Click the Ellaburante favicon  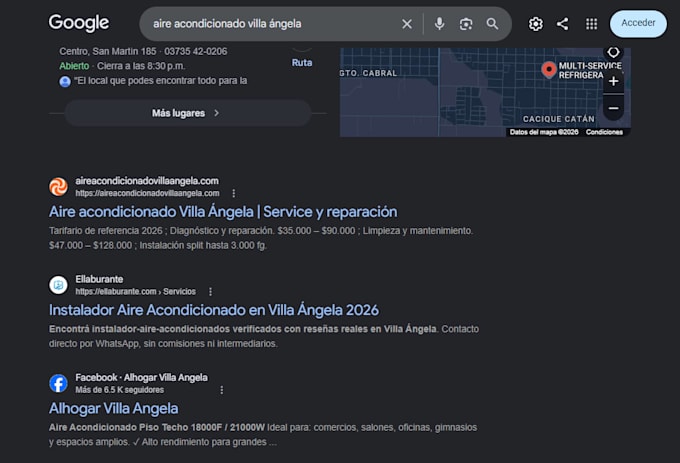click(58, 285)
